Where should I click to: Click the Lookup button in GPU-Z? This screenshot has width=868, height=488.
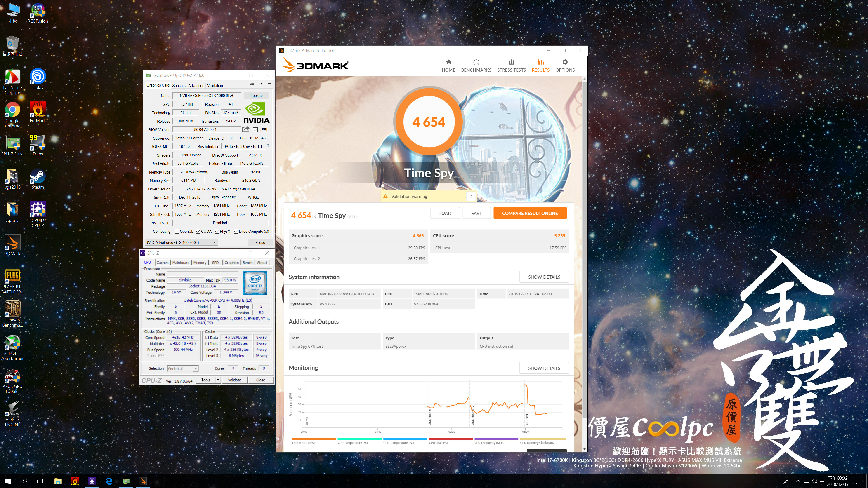(x=256, y=96)
